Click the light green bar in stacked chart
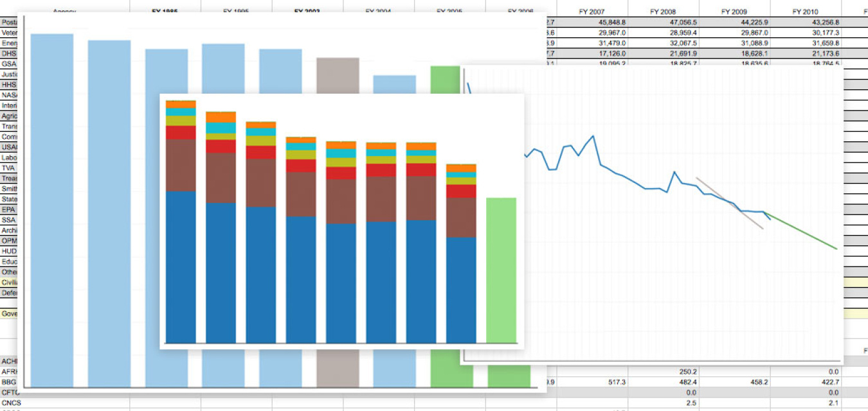Image resolution: width=868 pixels, height=411 pixels. pyautogui.click(x=501, y=270)
